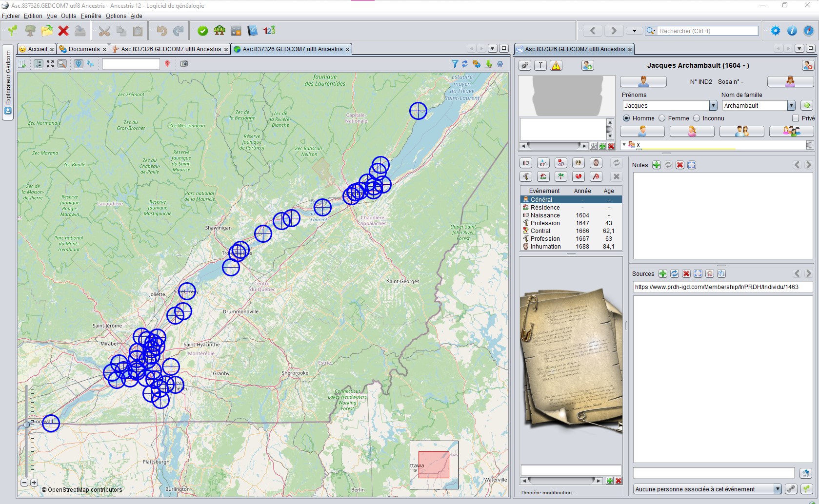Expand the Prénoms dropdown list

point(713,106)
